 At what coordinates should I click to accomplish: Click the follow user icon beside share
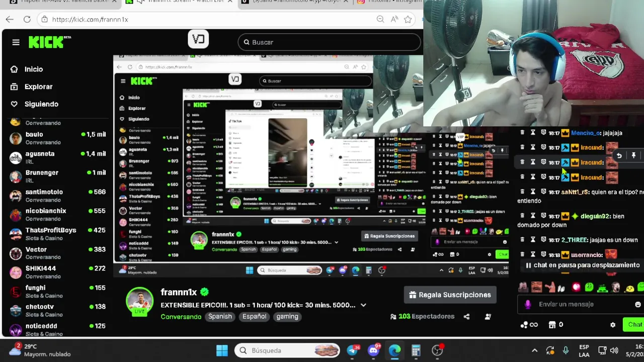tap(488, 316)
